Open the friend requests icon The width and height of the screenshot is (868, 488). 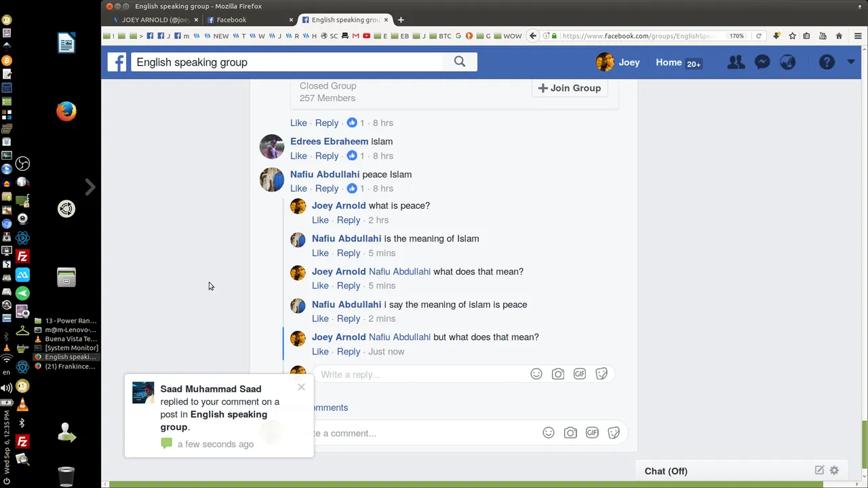tap(736, 62)
